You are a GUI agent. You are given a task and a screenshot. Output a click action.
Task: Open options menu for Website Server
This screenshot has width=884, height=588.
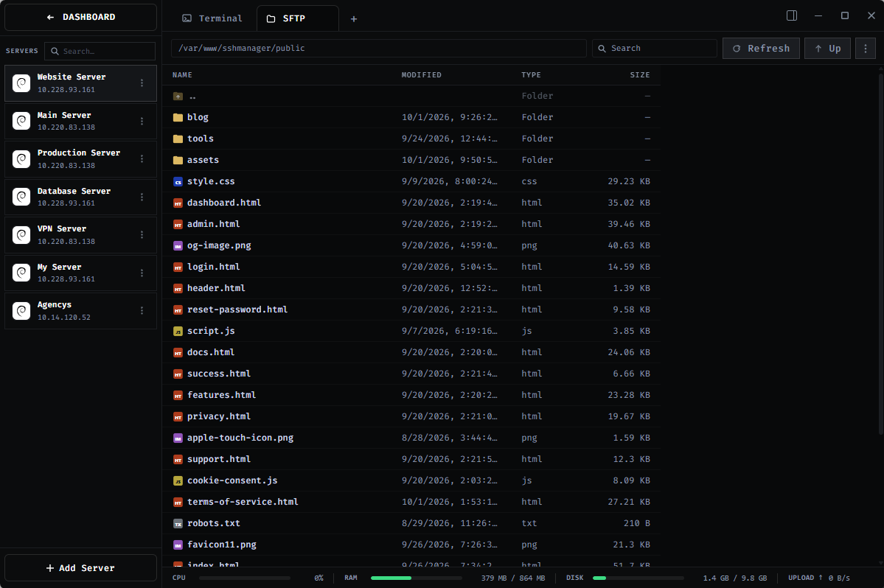tap(142, 83)
